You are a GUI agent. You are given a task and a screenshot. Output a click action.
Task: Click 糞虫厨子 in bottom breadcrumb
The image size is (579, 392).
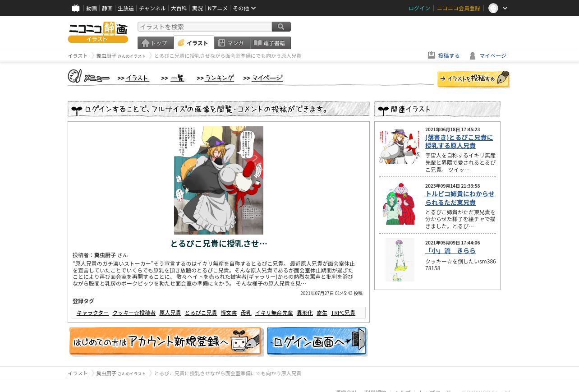pos(106,374)
